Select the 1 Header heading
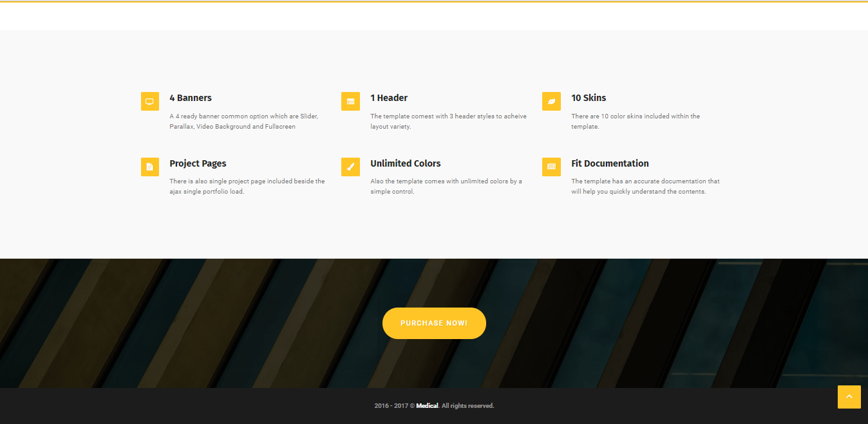Screen dimensions: 868x424 coord(389,98)
